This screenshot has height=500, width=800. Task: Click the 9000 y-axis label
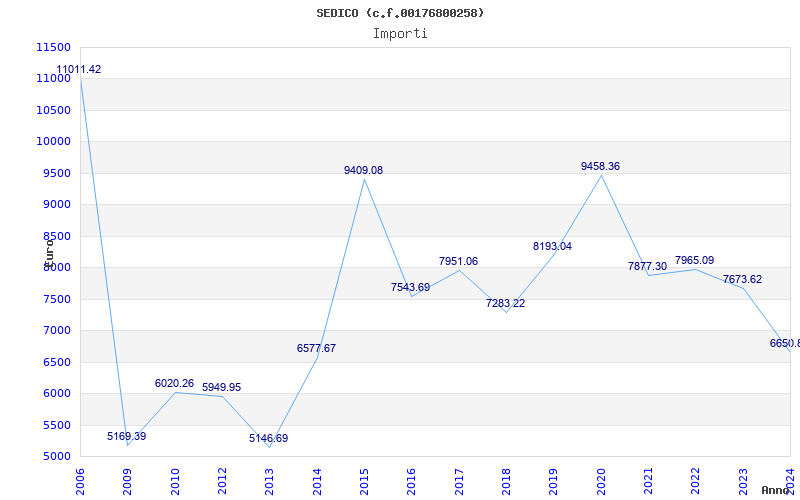56,205
